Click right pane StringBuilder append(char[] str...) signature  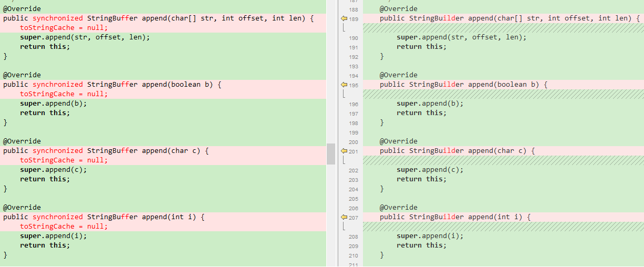click(510, 18)
